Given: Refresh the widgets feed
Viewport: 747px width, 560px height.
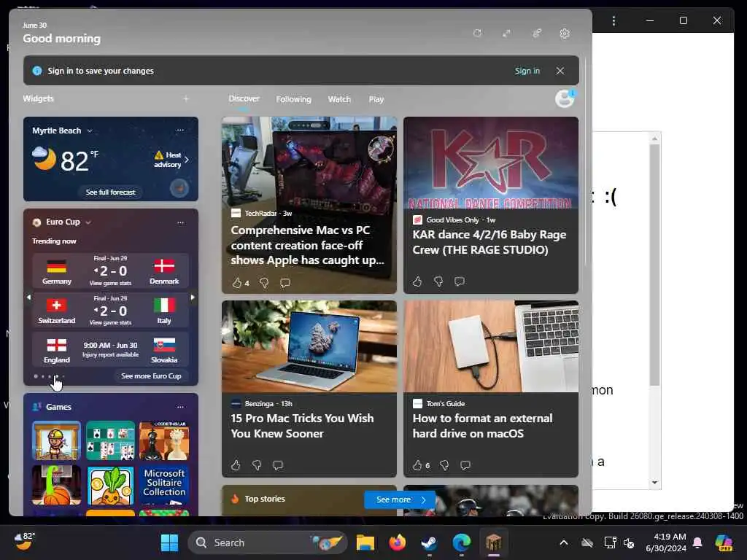Looking at the screenshot, I should click(477, 34).
